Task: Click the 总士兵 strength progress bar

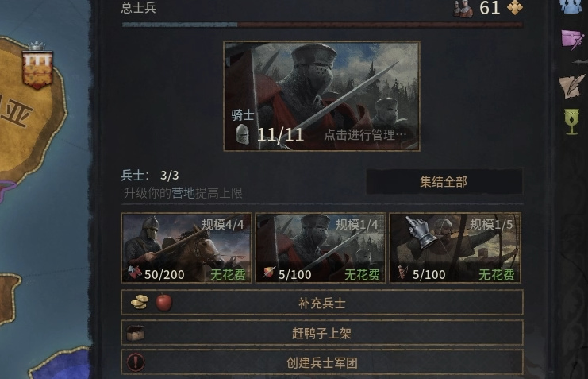Action: pos(322,25)
